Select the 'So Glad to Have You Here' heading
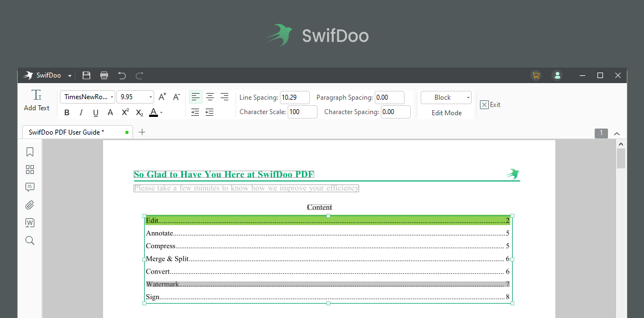Viewport: 644px width, 318px height. point(224,175)
